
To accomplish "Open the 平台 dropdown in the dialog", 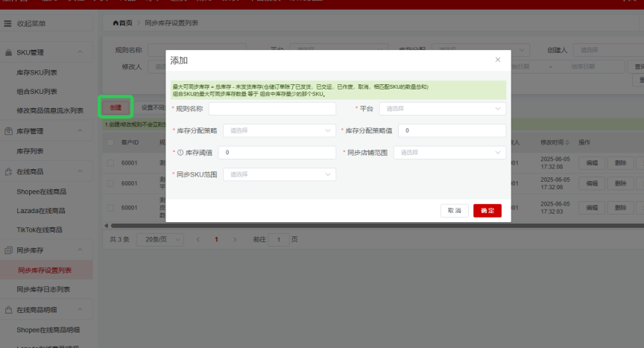I will point(442,109).
